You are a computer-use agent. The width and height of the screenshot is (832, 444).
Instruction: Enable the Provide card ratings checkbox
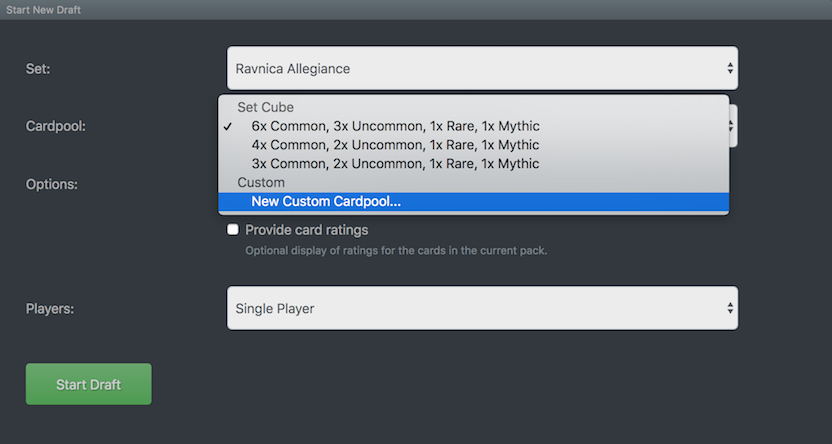pos(233,230)
